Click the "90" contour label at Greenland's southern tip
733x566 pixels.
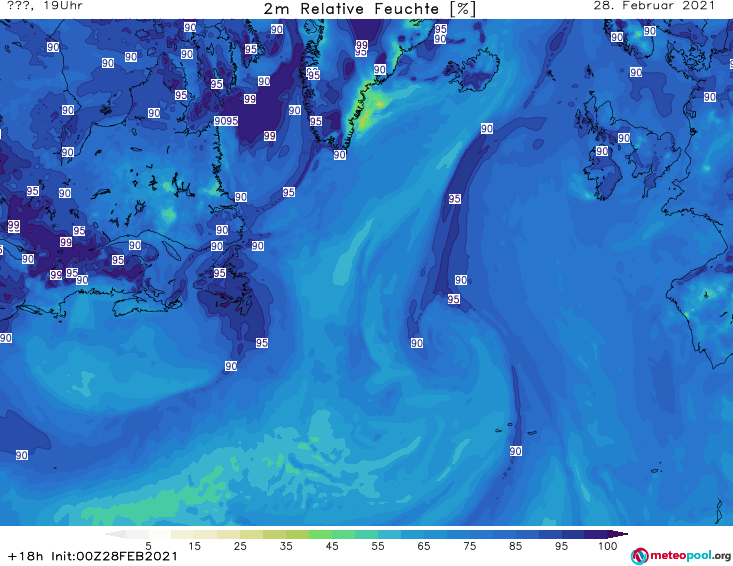[340, 155]
